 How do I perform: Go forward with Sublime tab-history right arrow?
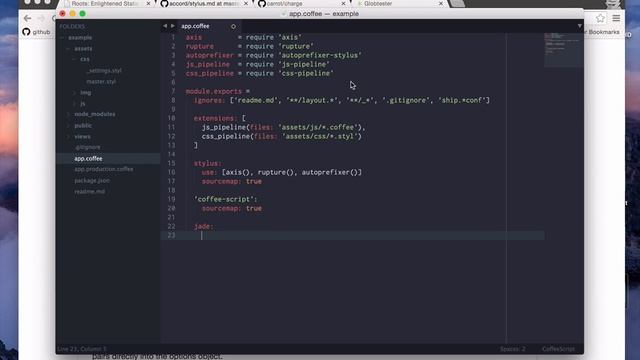173,26
